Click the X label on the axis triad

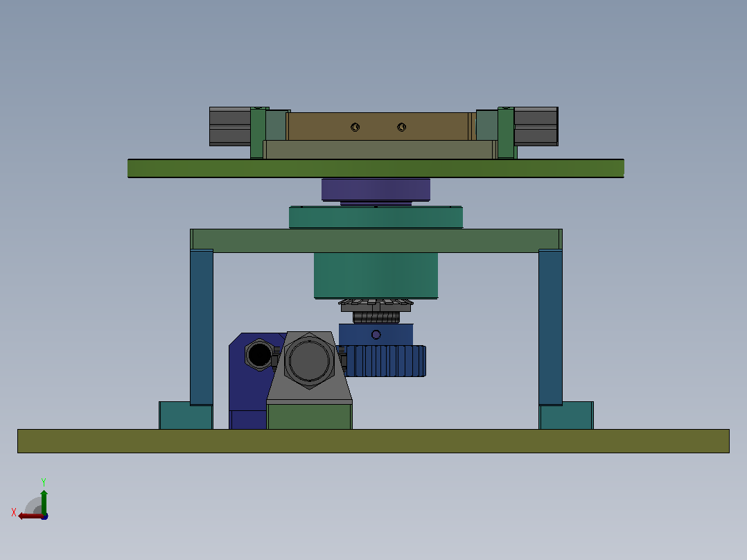coord(14,512)
